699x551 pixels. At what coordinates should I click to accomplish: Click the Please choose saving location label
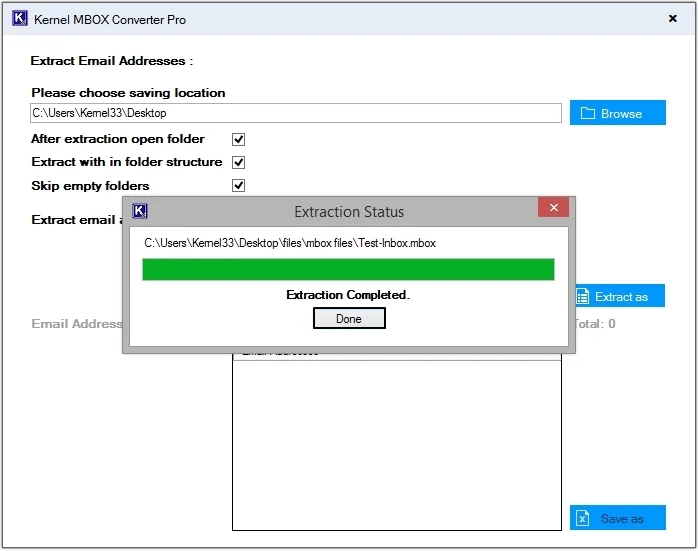point(128,93)
